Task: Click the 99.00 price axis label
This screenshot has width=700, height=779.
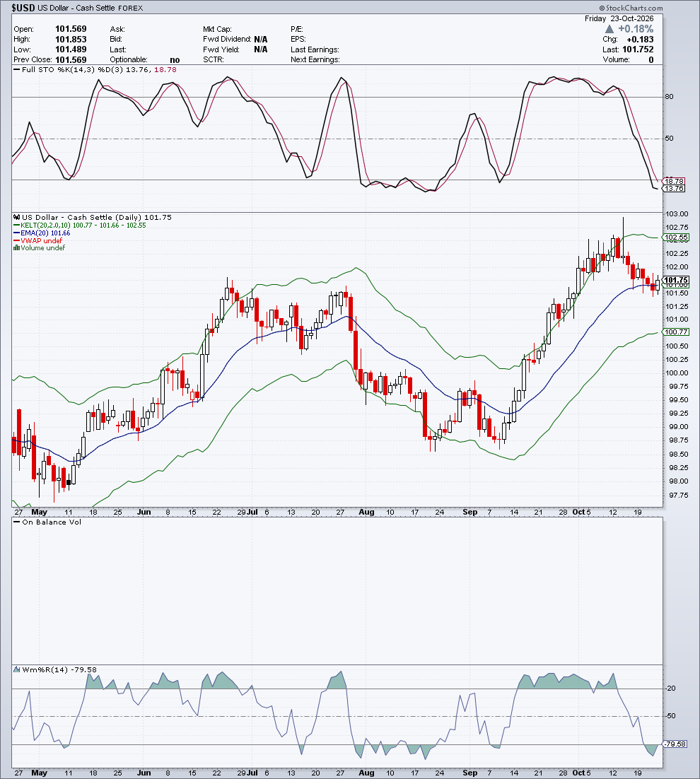Action: [678, 427]
